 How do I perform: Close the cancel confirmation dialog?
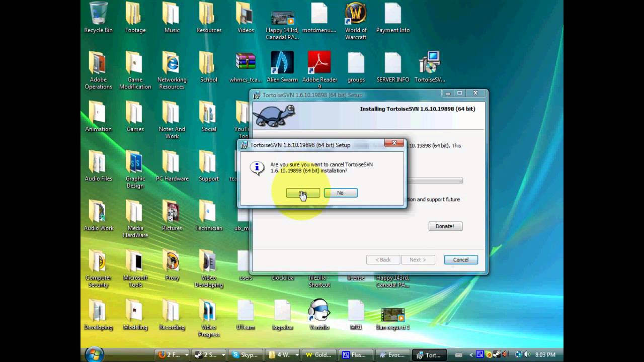(394, 143)
